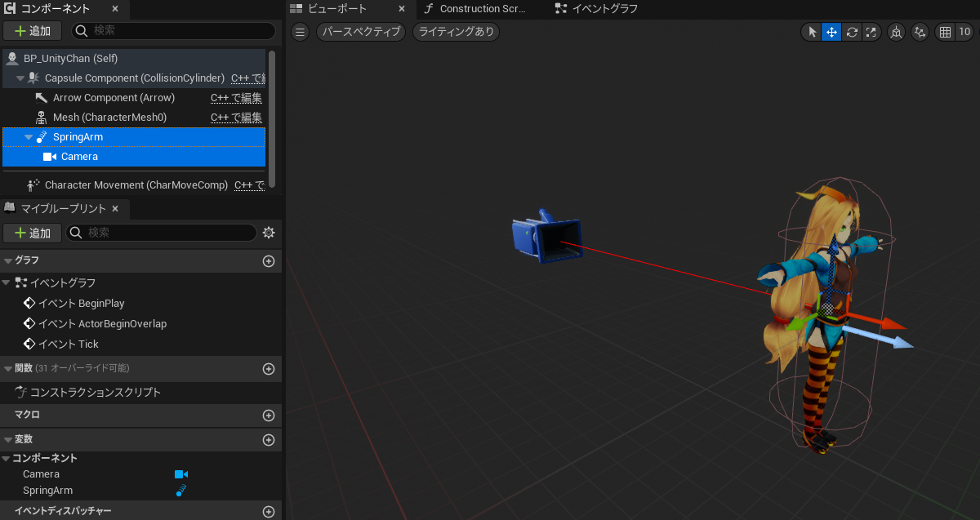Select the SpringArm component row
The width and height of the screenshot is (980, 520).
tap(134, 137)
